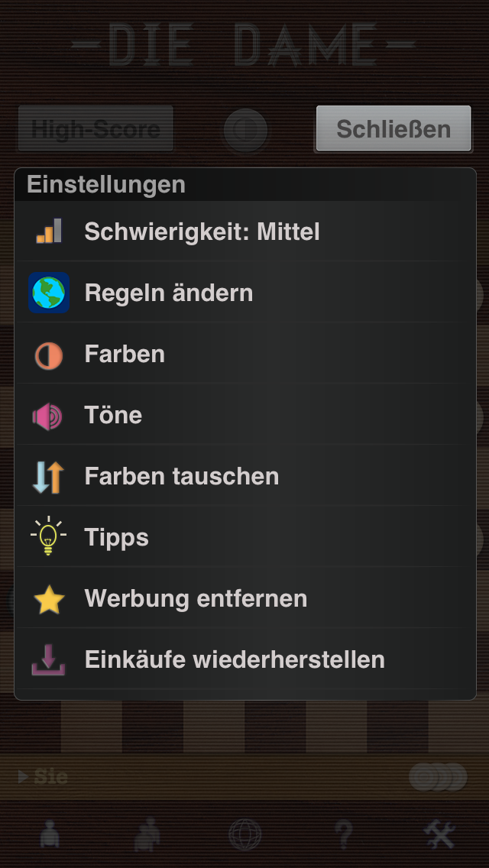Click the pink speaker icon

point(47,416)
